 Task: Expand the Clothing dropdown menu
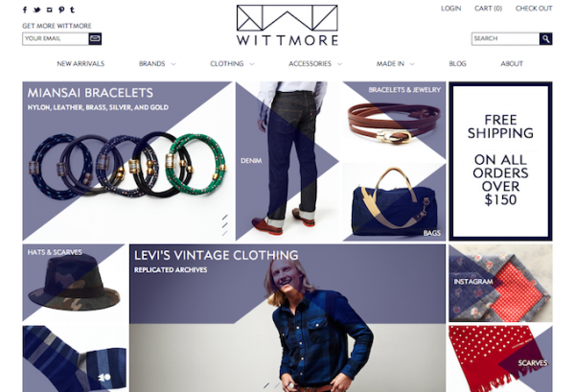pos(232,64)
